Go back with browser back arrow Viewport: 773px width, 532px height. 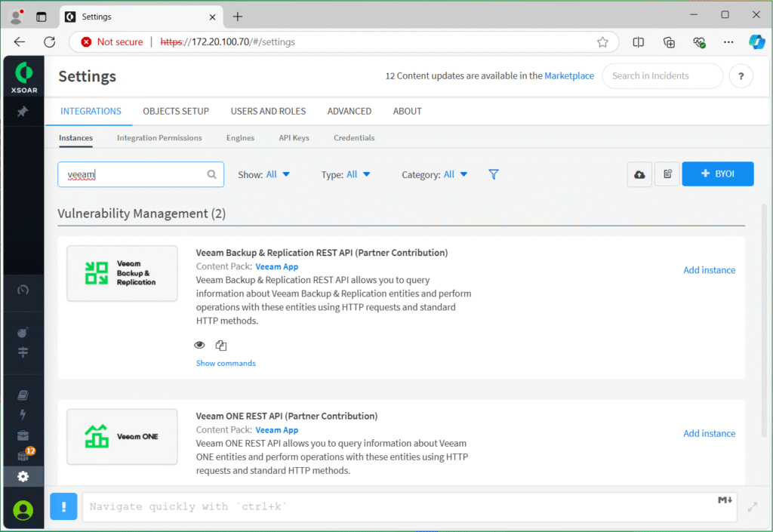(x=20, y=42)
